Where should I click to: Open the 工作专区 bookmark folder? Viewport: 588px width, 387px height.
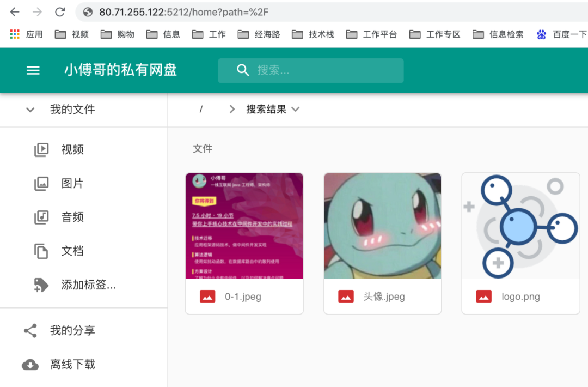(x=435, y=34)
